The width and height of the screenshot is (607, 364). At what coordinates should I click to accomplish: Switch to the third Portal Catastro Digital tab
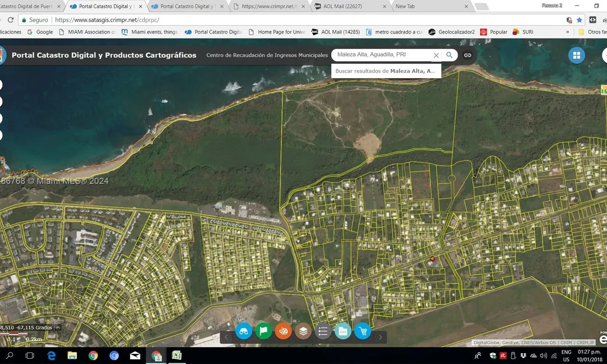[x=187, y=6]
